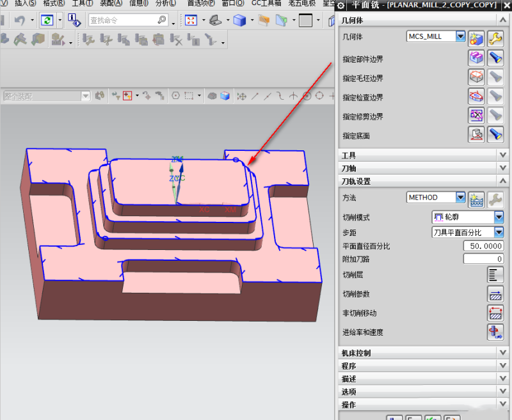Image resolution: width=512 pixels, height=420 pixels.
Task: Show floor geometry with flashlight display icon
Action: click(x=495, y=135)
